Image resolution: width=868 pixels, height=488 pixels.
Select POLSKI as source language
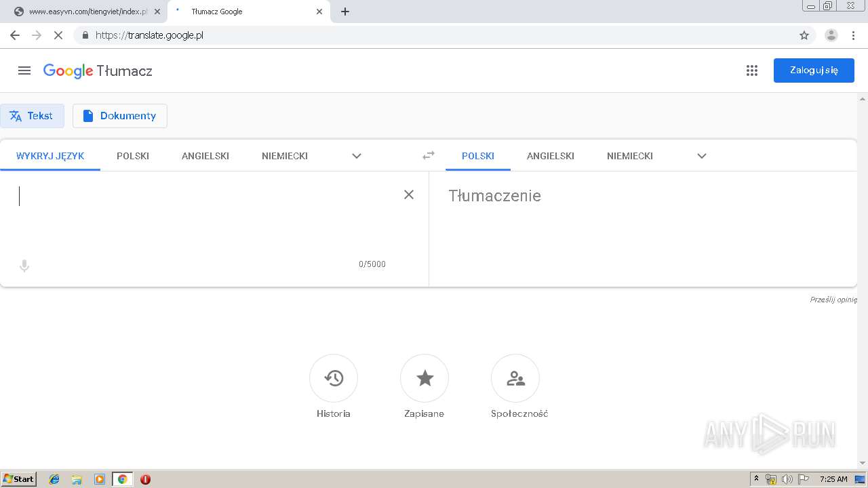(x=133, y=156)
